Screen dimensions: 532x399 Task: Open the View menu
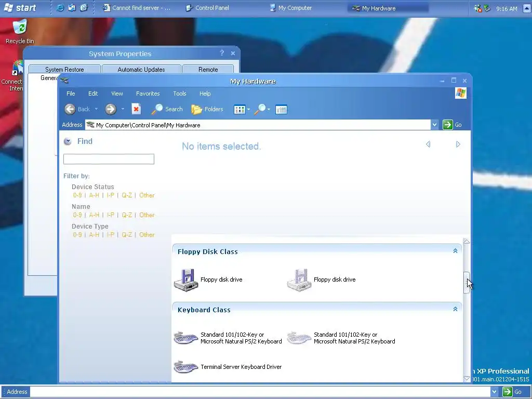(117, 94)
